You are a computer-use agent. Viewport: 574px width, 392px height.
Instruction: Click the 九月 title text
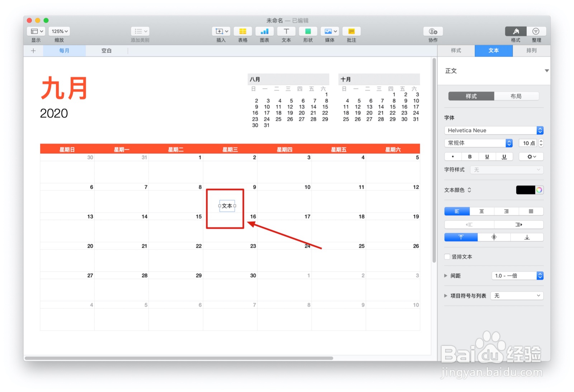64,88
